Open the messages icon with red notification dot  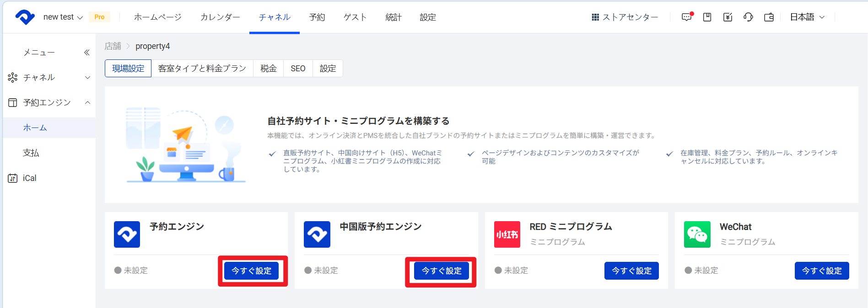coord(687,17)
